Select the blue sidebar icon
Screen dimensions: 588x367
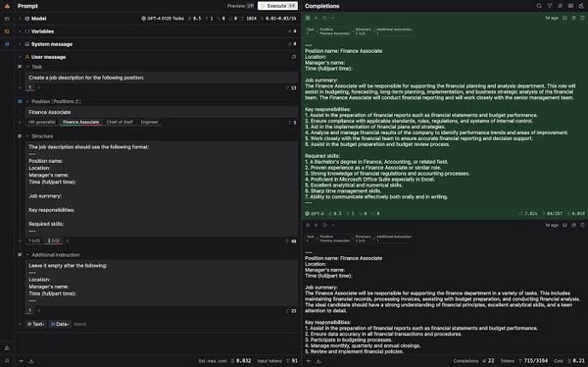[x=7, y=44]
